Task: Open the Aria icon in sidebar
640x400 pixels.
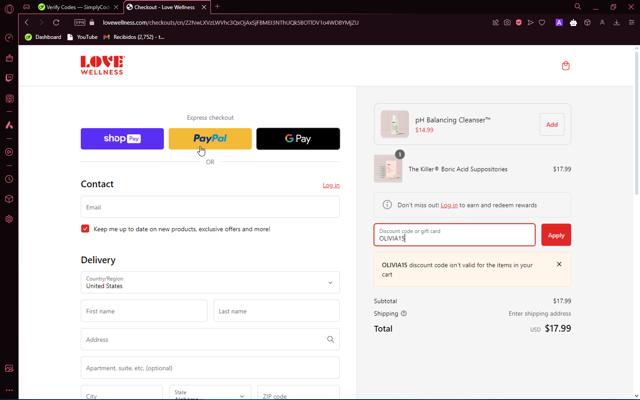Action: [9, 125]
